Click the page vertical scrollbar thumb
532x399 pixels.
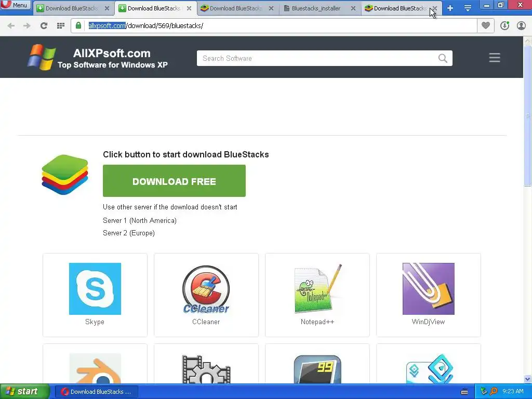[x=527, y=115]
